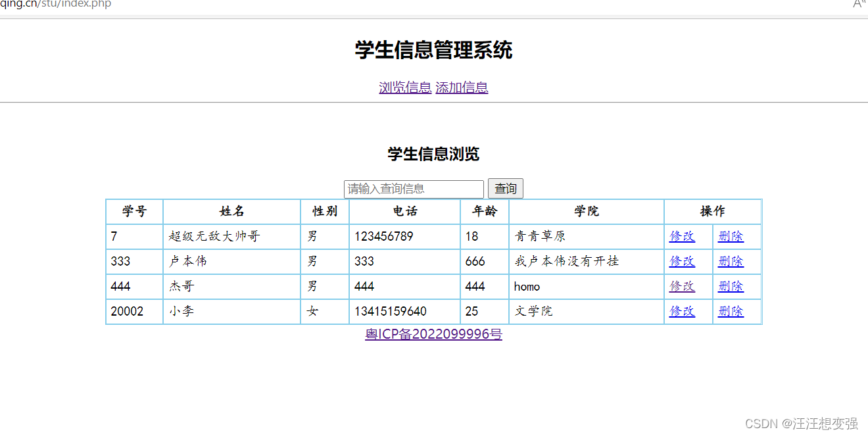Click the age cell 666
Viewport: 868px width, 436px height.
point(485,262)
